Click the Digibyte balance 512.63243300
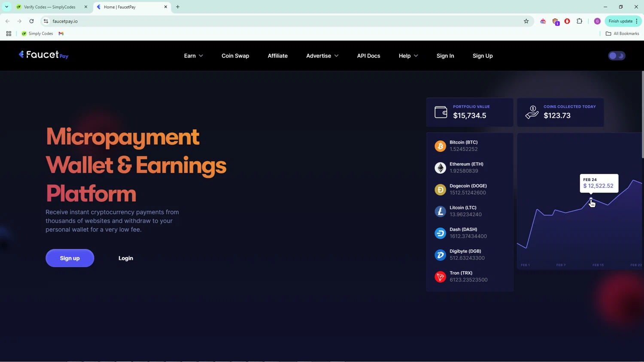 pyautogui.click(x=467, y=258)
